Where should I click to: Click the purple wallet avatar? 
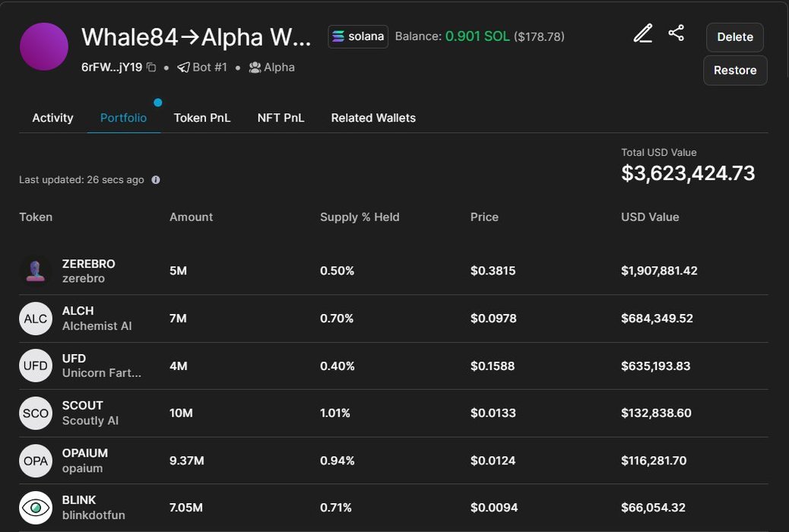pos(44,46)
